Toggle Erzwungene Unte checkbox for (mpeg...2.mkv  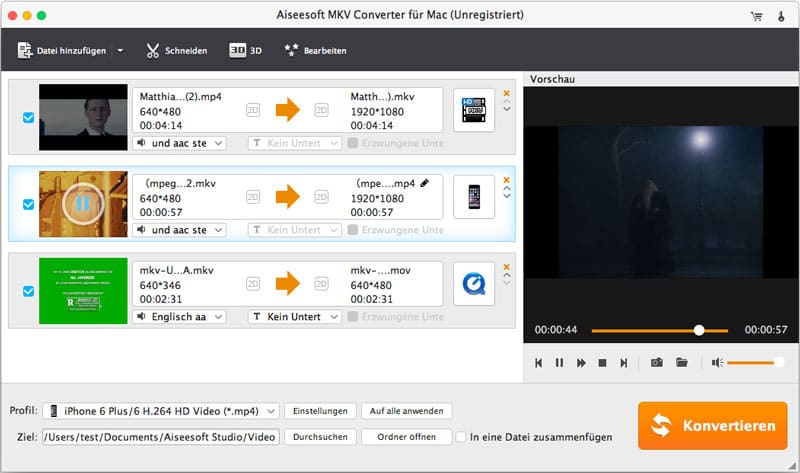click(353, 230)
